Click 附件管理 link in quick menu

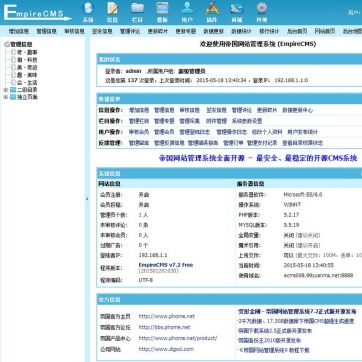click(x=216, y=121)
